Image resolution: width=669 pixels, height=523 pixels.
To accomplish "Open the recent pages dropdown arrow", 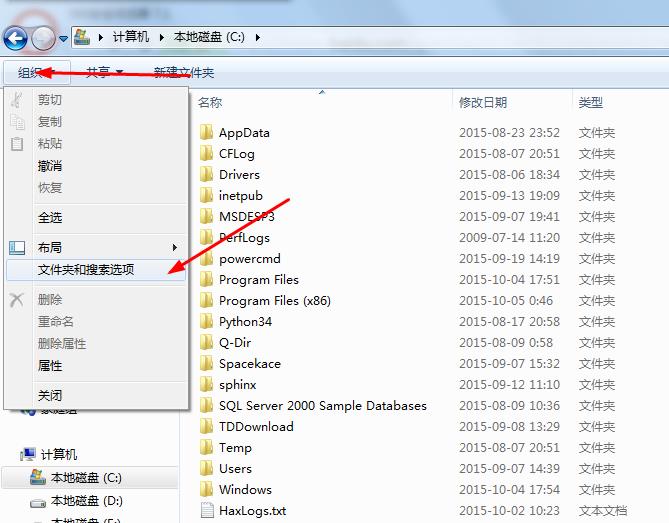I will tap(63, 39).
